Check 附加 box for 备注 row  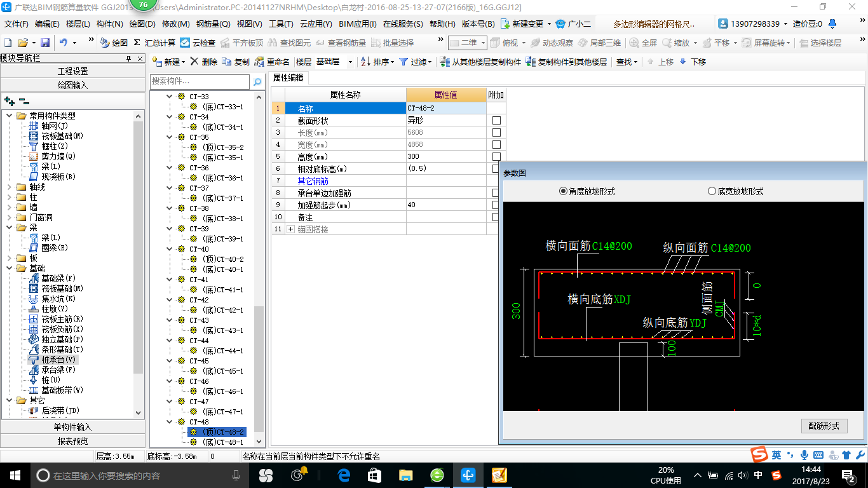click(x=496, y=217)
